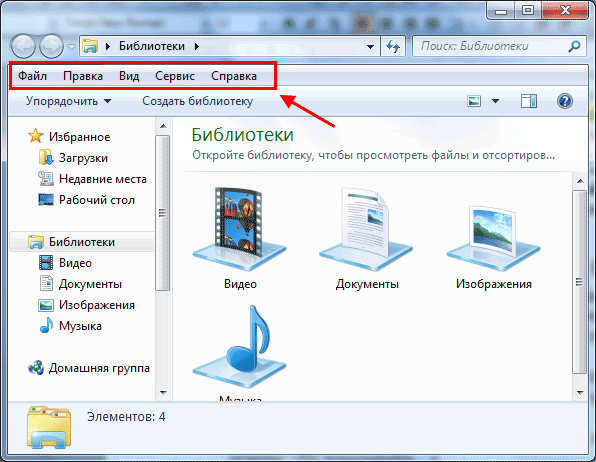The height and width of the screenshot is (462, 596).
Task: Select Избранное in the navigation pane
Action: point(79,137)
